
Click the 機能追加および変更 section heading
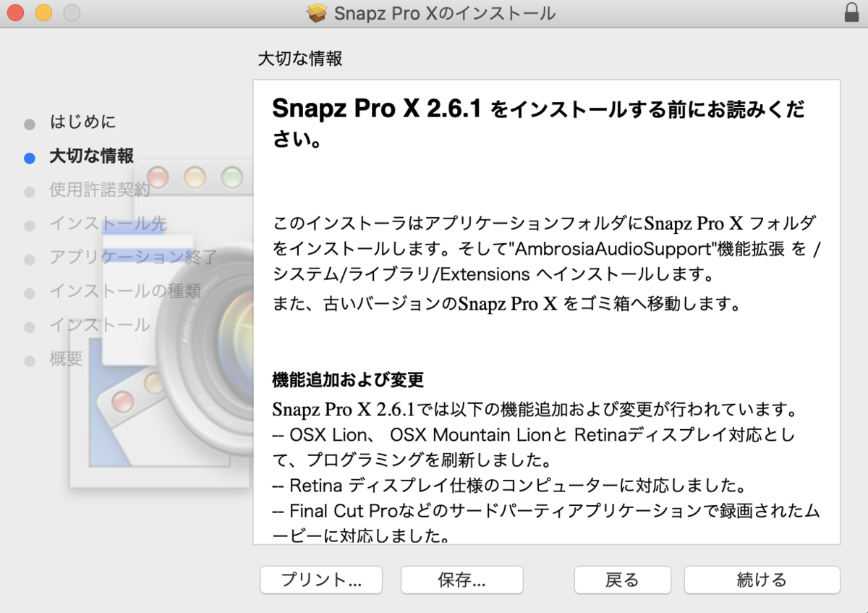coord(347,379)
